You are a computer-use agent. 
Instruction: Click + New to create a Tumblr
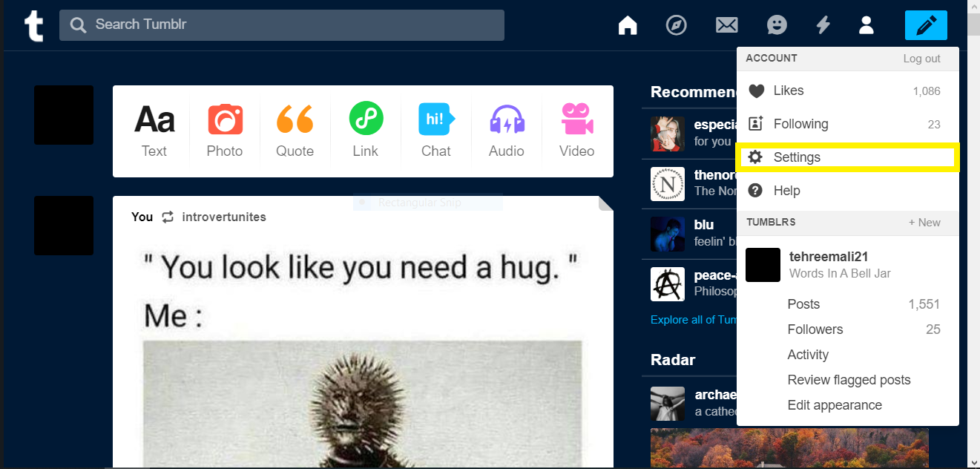coord(924,223)
